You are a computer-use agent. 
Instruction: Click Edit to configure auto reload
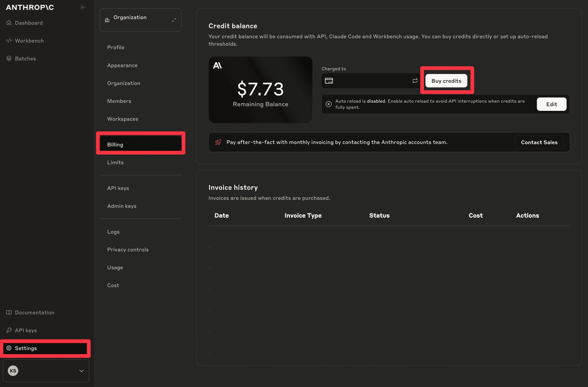tap(551, 104)
